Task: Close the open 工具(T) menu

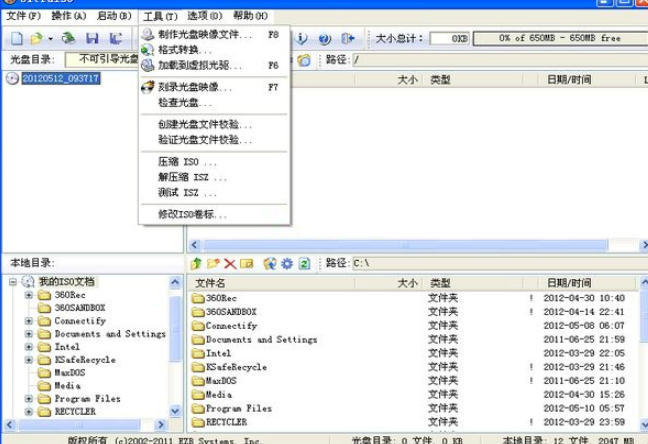Action: 160,17
